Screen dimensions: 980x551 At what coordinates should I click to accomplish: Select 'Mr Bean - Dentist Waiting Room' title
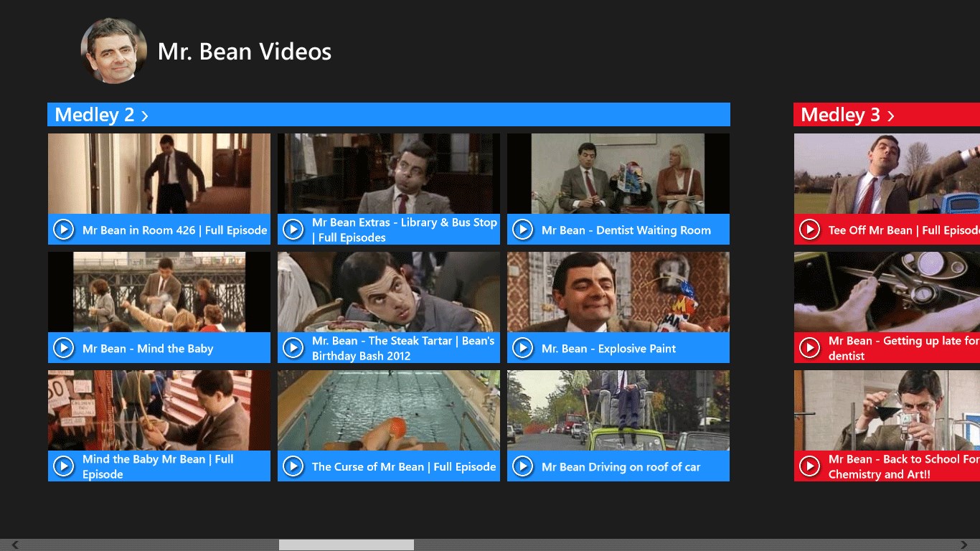[626, 230]
